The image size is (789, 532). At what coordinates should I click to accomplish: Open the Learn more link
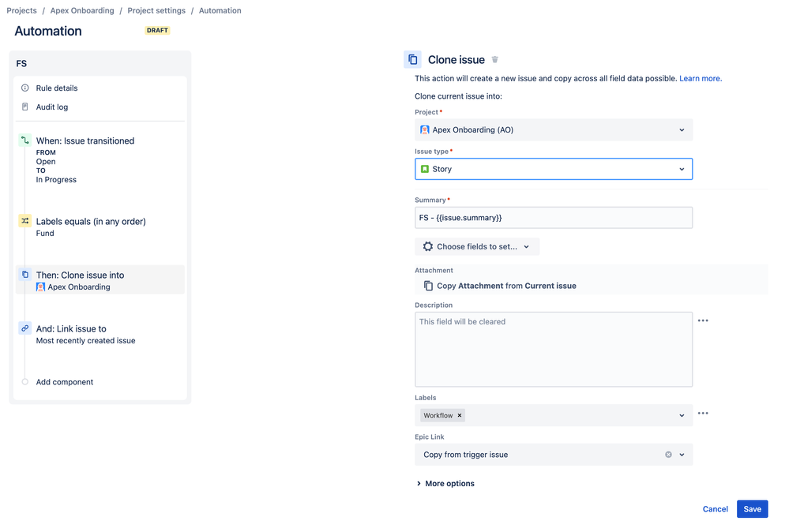[x=701, y=78]
